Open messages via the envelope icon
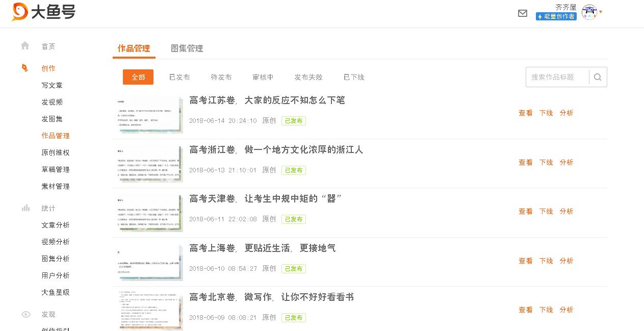Screen dimensions: 644x331 click(x=522, y=13)
